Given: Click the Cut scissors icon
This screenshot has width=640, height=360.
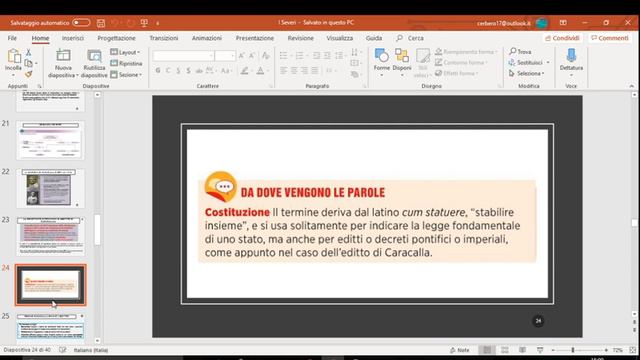Looking at the screenshot, I should tap(28, 53).
